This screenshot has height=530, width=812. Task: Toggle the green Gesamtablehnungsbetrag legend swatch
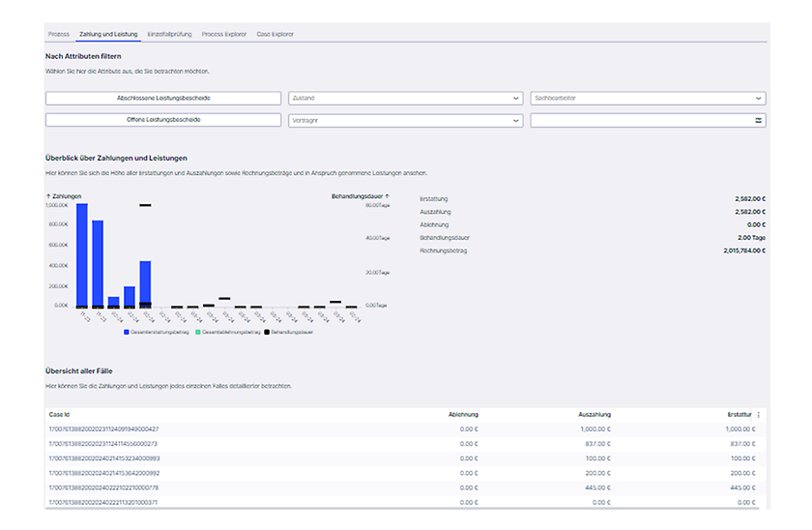[198, 332]
